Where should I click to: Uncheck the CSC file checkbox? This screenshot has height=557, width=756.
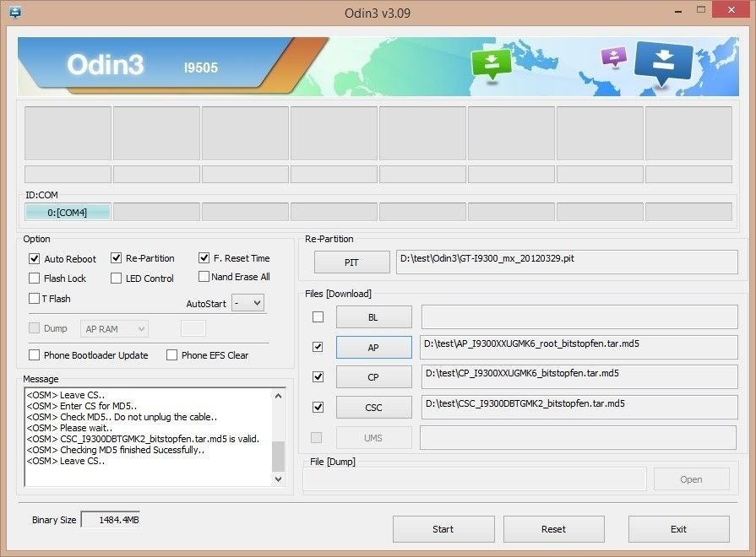point(318,407)
